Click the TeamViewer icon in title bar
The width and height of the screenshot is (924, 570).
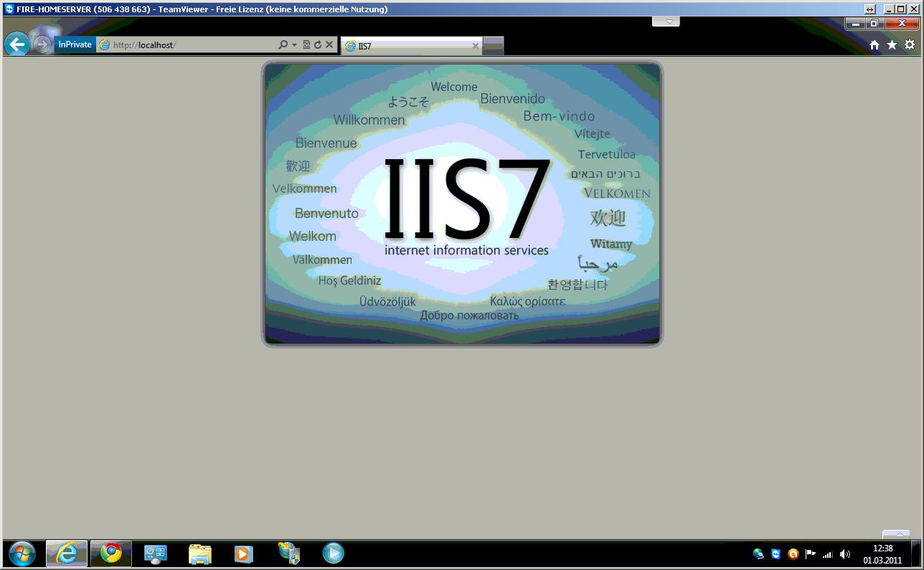9,9
